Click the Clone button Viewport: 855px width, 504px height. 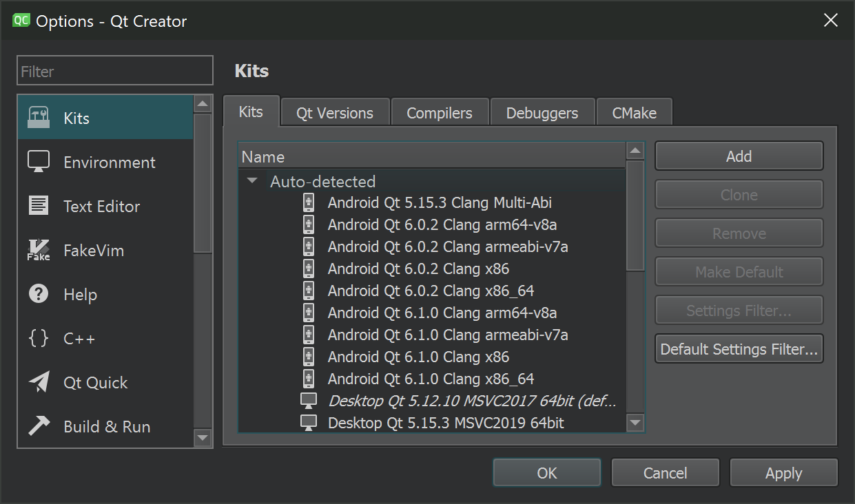[739, 195]
